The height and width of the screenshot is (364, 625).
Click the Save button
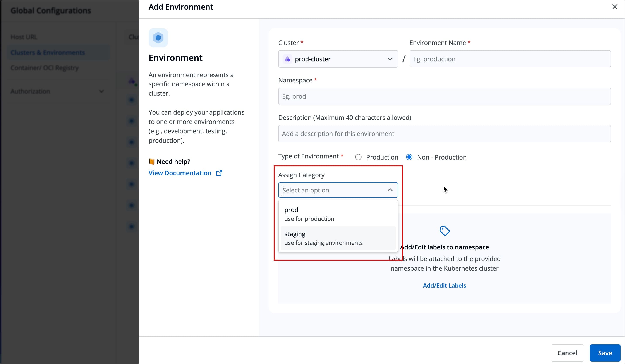605,353
